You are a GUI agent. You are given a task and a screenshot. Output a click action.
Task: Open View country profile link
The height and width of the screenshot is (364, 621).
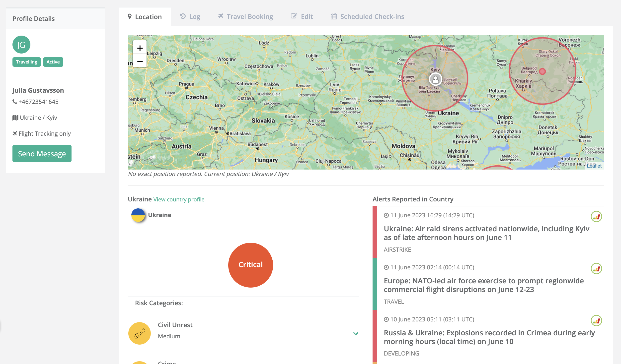(179, 199)
